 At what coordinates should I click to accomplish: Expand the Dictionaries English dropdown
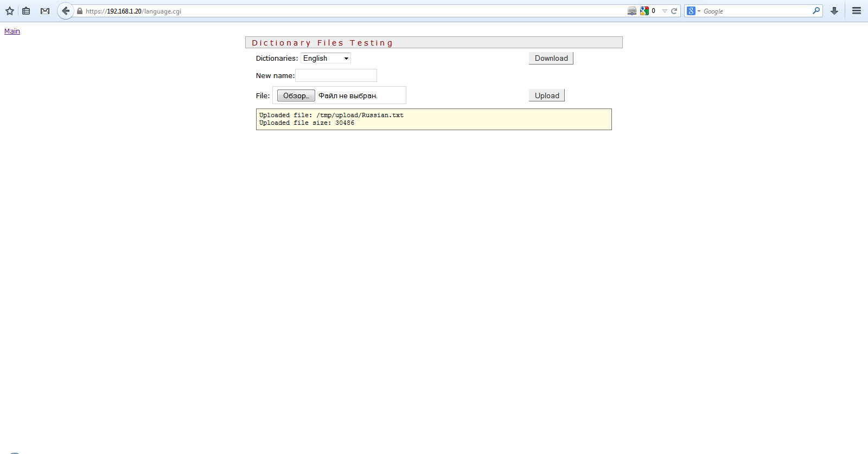click(326, 58)
